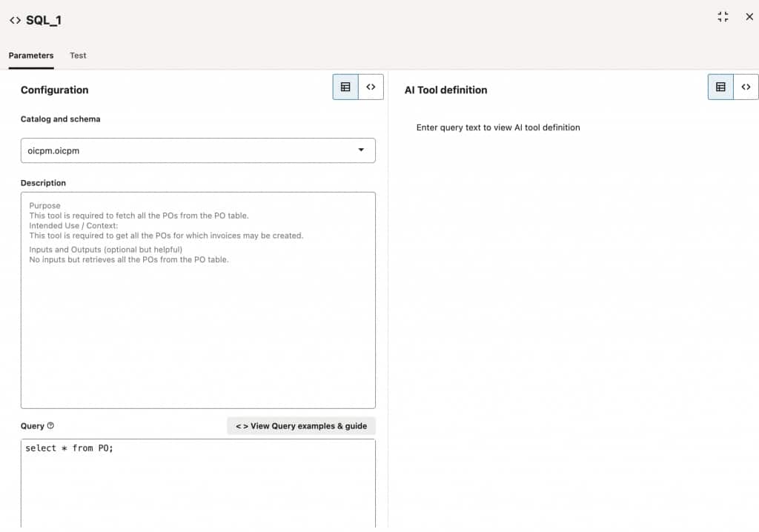Viewport: 759px width, 532px height.
Task: Click the dropdown arrow beside oicpm.oicpm
Action: [x=361, y=150]
